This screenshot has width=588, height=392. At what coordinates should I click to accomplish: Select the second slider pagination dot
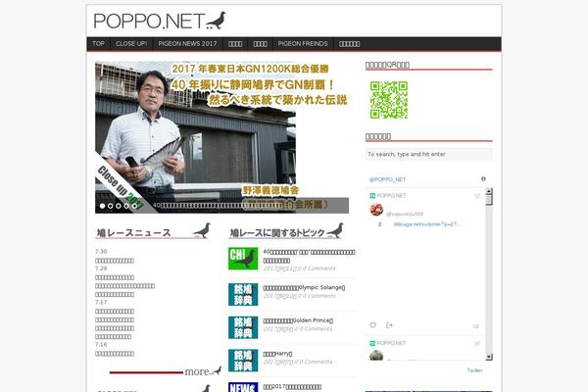[111, 206]
